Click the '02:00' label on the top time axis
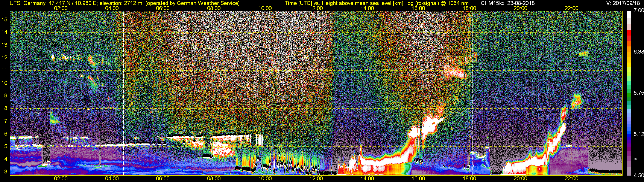The height and width of the screenshot is (182, 644). click(x=61, y=8)
